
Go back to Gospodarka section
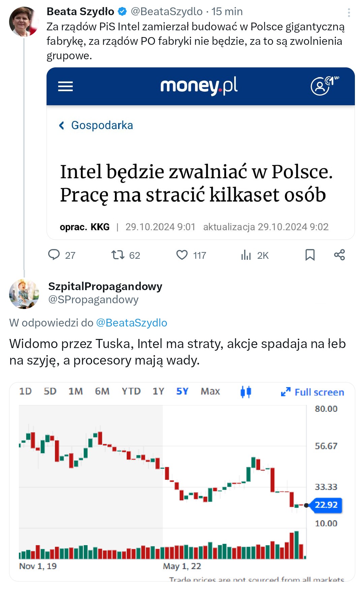click(x=96, y=125)
